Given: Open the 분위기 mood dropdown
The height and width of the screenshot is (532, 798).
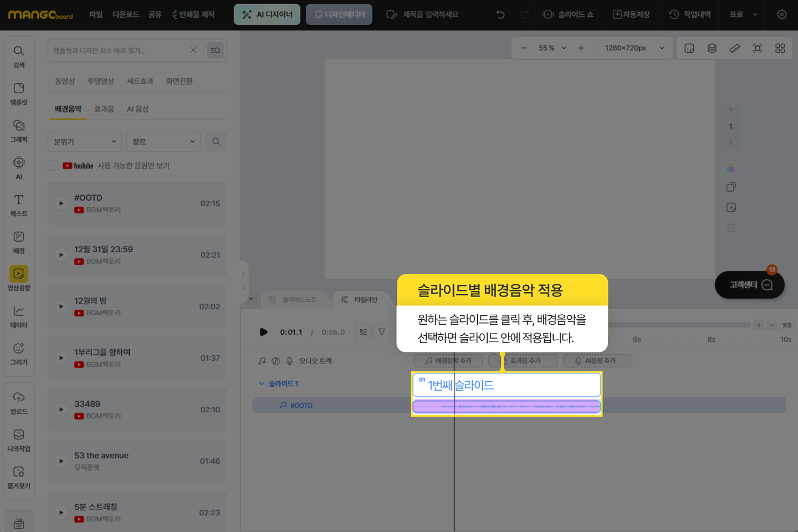Looking at the screenshot, I should click(84, 141).
